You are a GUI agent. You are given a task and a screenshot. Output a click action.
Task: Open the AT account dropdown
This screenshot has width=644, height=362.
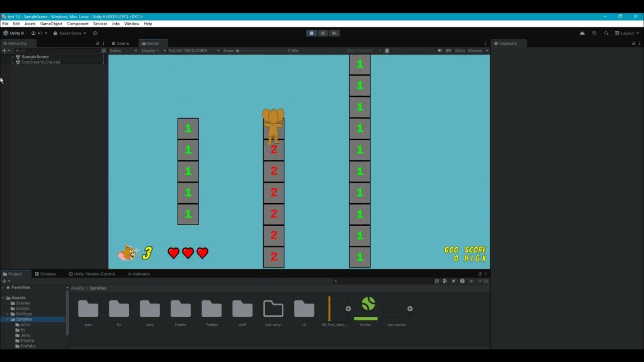point(39,33)
